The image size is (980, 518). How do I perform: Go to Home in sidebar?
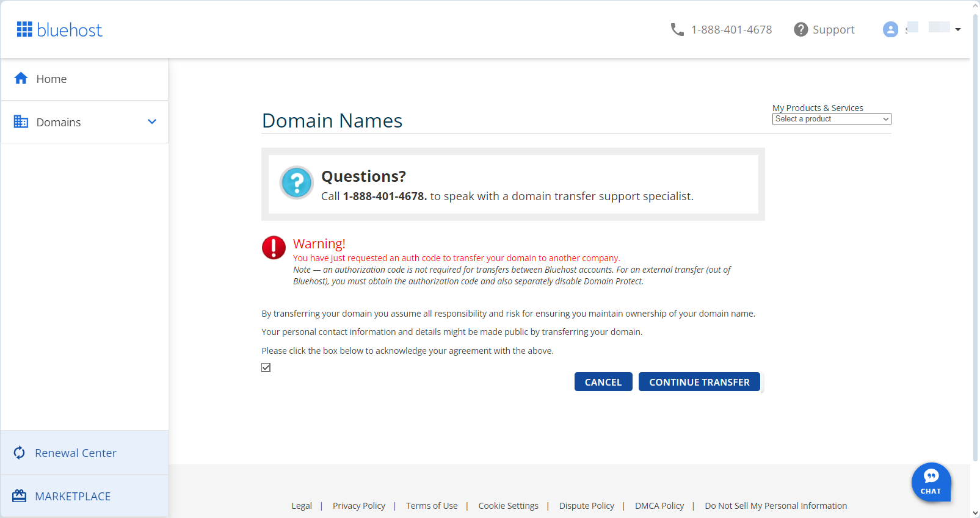(x=84, y=79)
